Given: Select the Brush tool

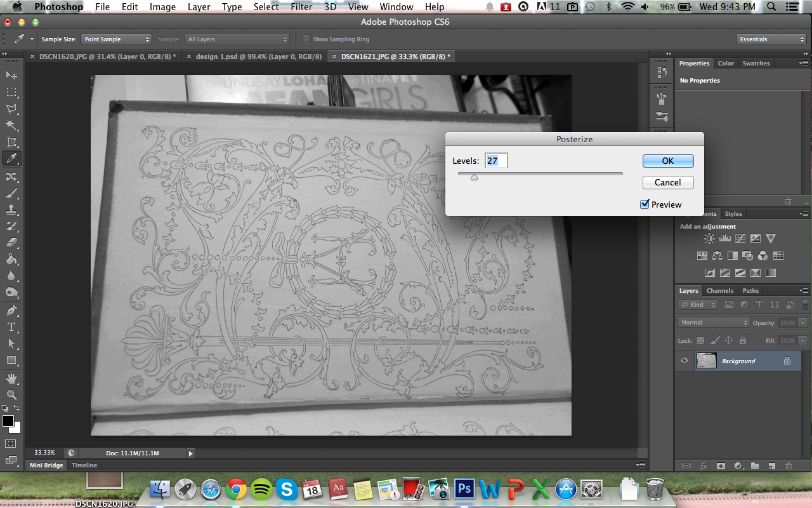Looking at the screenshot, I should point(11,193).
